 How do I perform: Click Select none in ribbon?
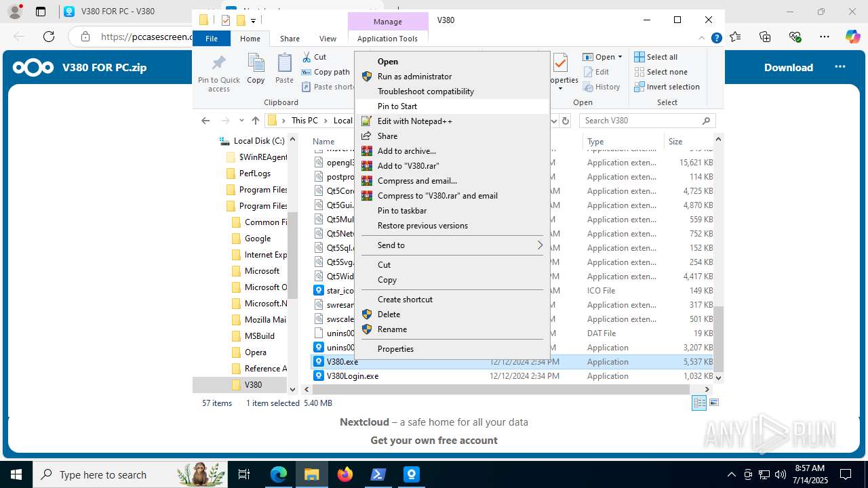point(660,72)
